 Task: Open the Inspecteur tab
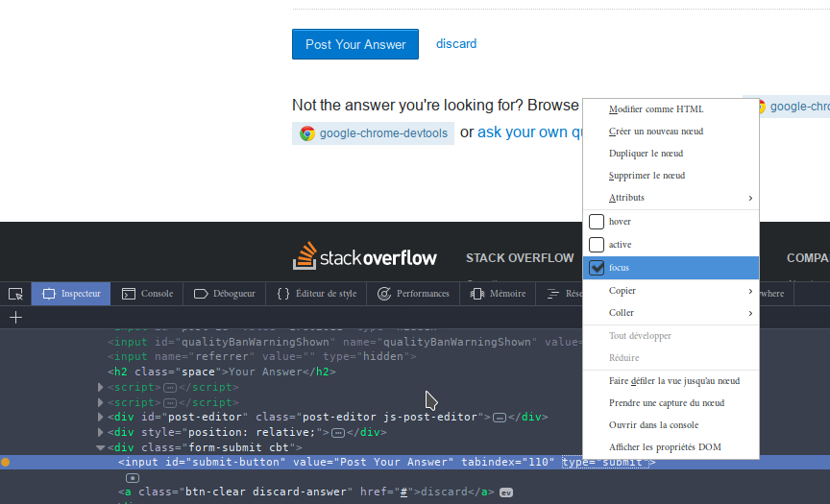pyautogui.click(x=71, y=294)
